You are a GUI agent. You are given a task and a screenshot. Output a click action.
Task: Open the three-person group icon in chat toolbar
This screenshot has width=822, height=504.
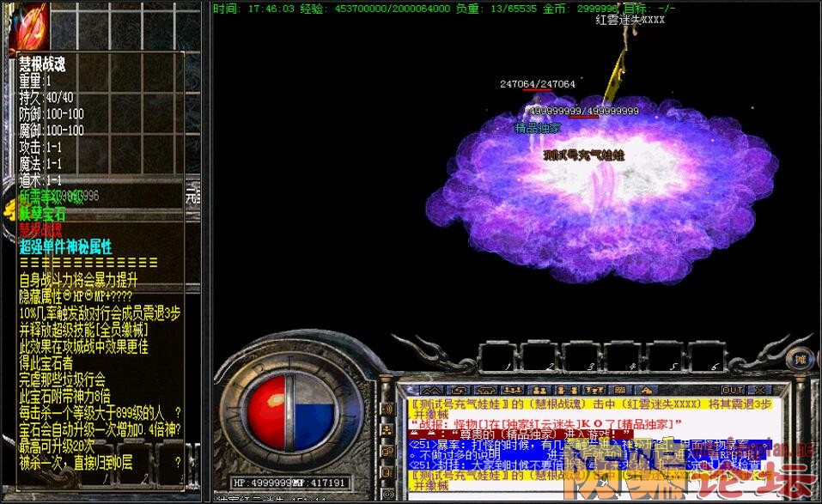pos(512,391)
